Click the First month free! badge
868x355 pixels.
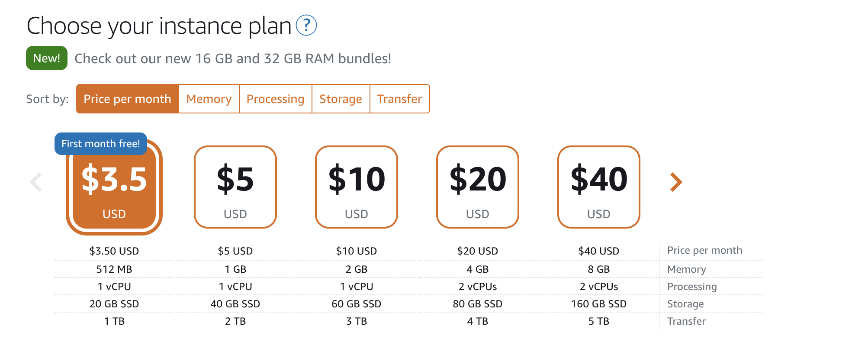click(x=101, y=144)
